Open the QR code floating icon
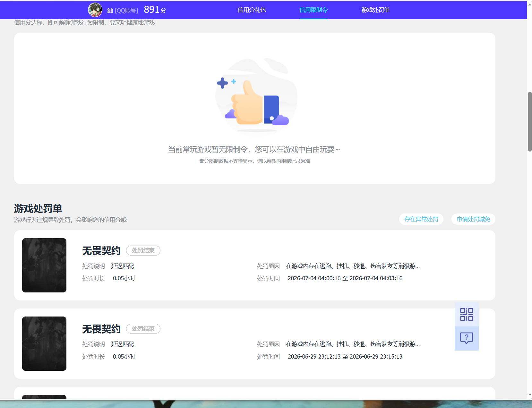532x408 pixels. tap(467, 314)
